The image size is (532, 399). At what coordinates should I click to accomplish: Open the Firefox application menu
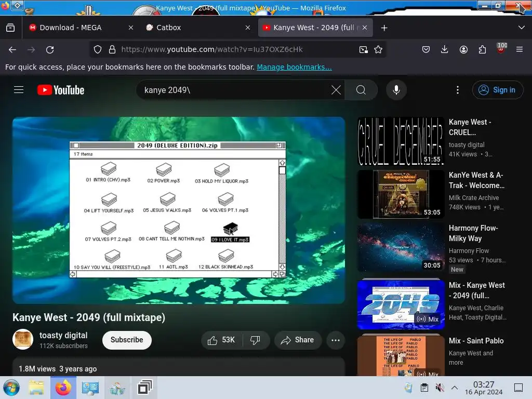pos(519,49)
